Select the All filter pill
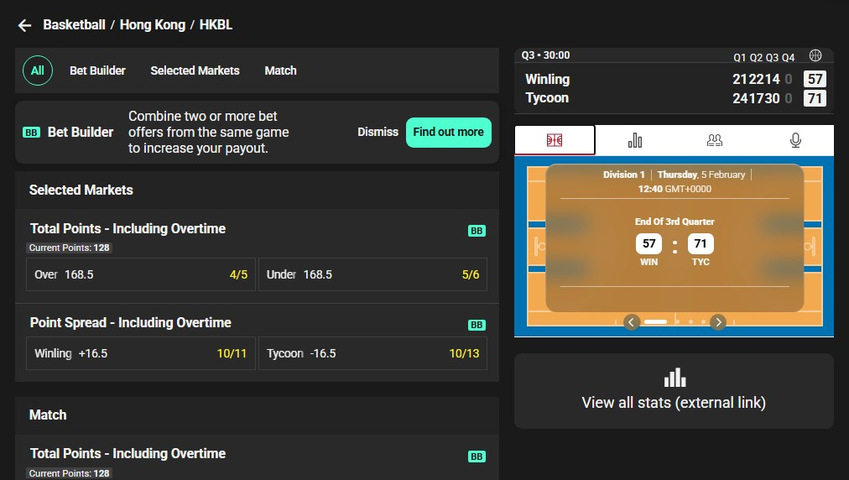The image size is (849, 480). [x=37, y=71]
